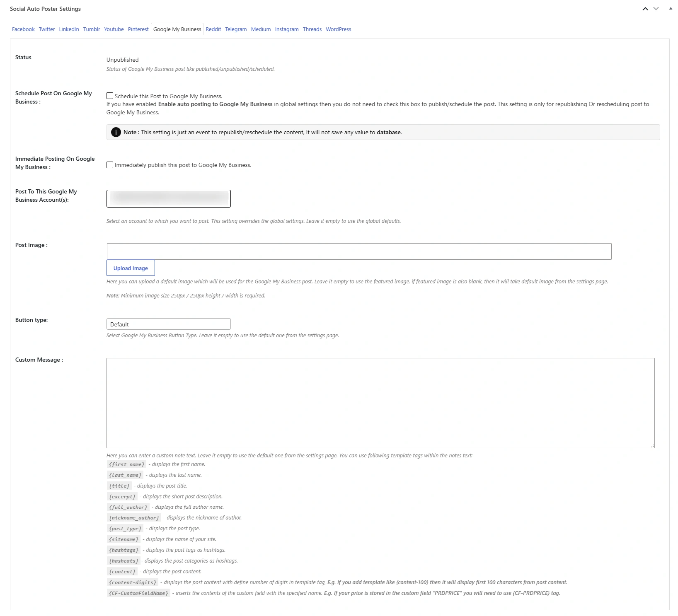Click the {content-digits} template tag
678x616 pixels.
pyautogui.click(x=132, y=582)
